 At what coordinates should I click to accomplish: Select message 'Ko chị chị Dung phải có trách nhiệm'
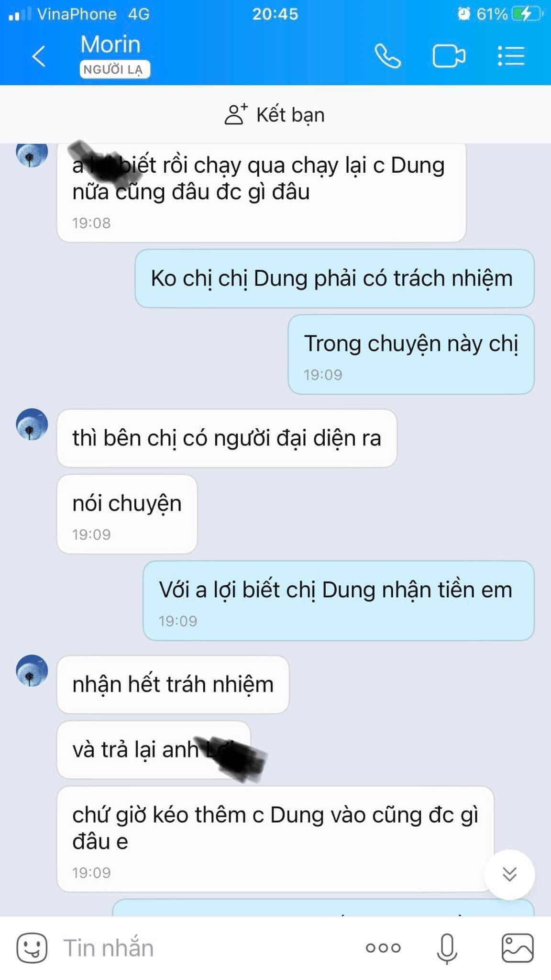[334, 278]
